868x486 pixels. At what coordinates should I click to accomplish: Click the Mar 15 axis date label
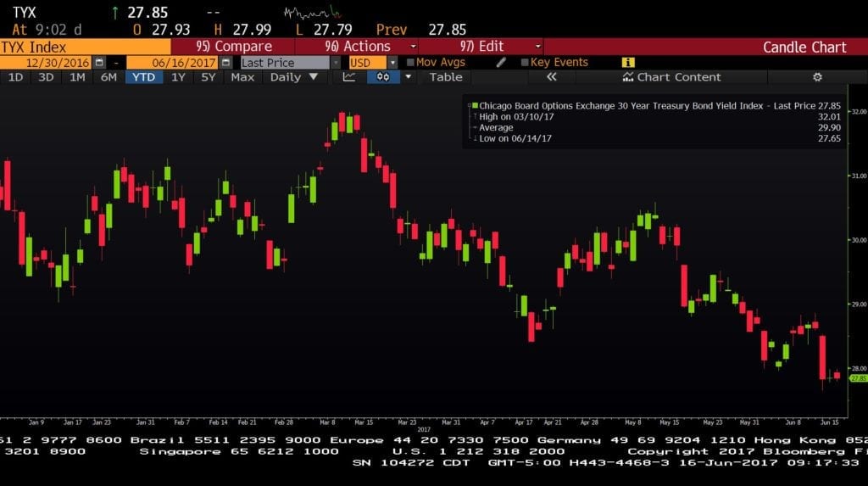pos(364,422)
